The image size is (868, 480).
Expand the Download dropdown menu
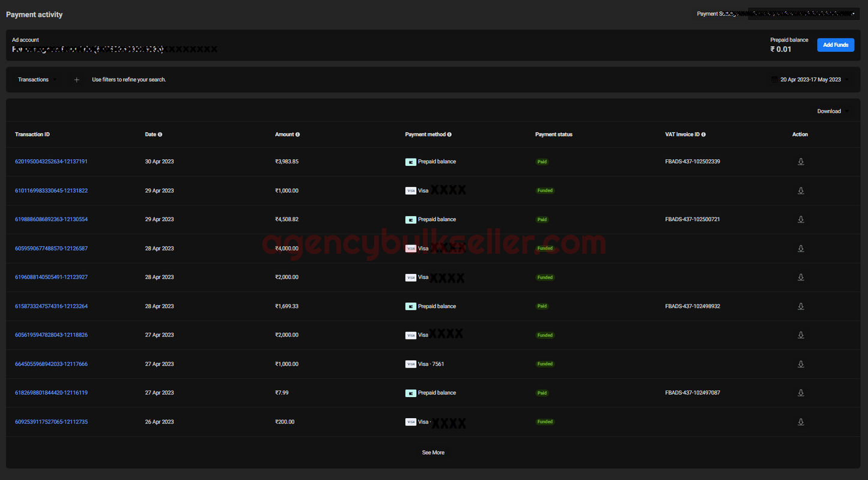pyautogui.click(x=833, y=111)
